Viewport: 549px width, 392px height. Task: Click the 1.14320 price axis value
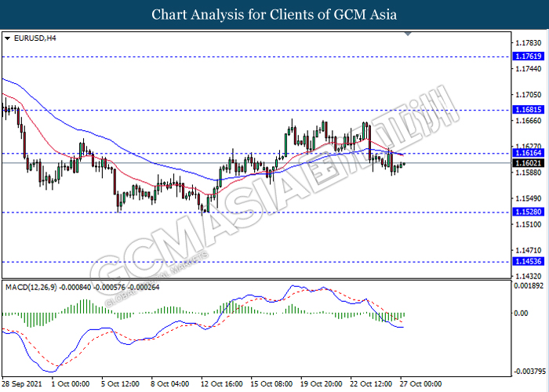529,277
